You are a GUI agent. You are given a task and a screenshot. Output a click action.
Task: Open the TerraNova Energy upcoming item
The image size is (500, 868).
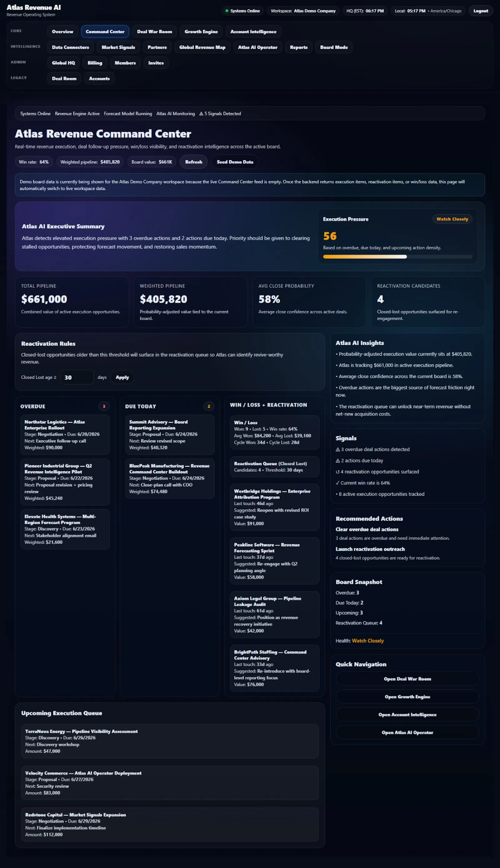170,741
